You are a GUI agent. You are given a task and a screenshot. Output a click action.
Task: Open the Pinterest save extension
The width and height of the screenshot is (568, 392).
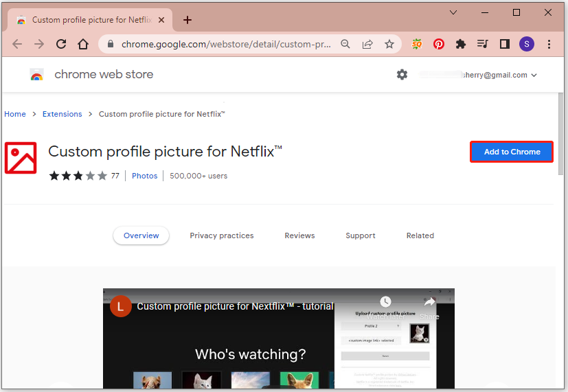coord(439,44)
